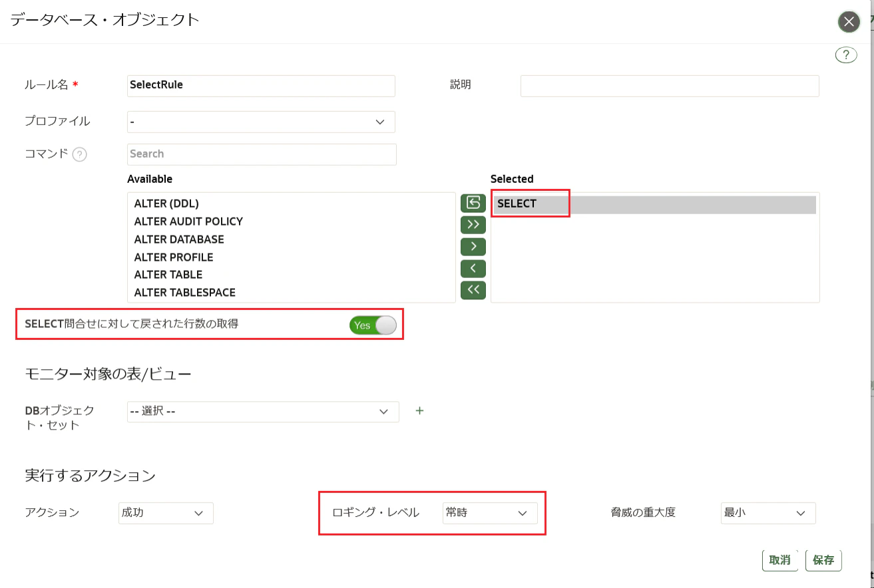
Task: Open the help question mark icon
Action: pos(846,55)
